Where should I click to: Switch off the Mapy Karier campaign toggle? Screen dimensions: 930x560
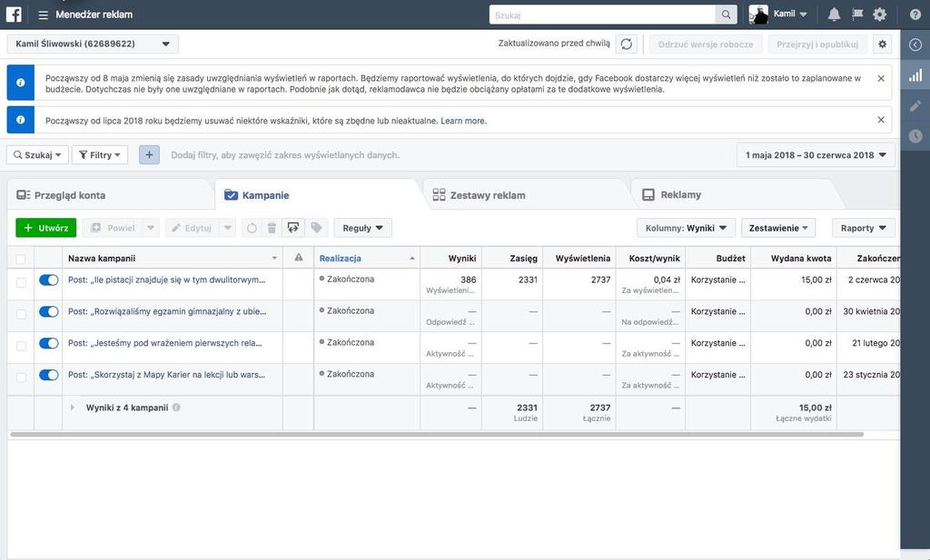[49, 375]
